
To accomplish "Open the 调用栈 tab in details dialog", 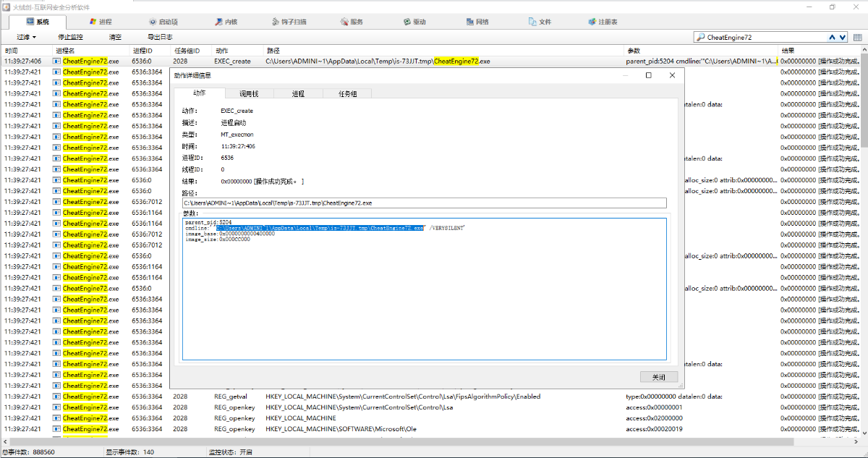I will (x=249, y=93).
